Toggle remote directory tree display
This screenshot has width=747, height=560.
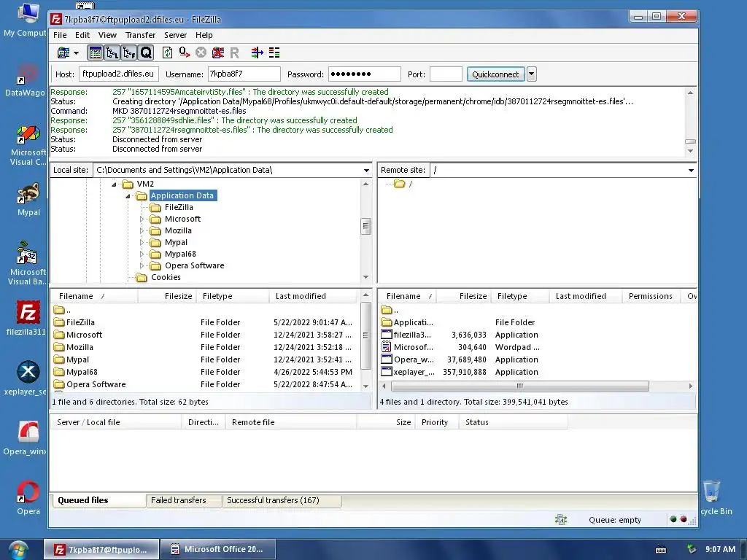[x=129, y=52]
